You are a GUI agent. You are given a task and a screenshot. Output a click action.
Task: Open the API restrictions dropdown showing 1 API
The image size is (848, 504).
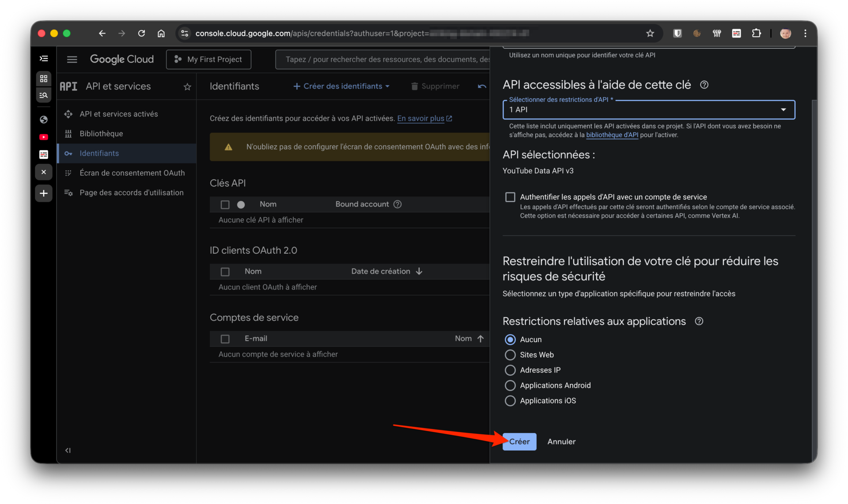tap(649, 109)
